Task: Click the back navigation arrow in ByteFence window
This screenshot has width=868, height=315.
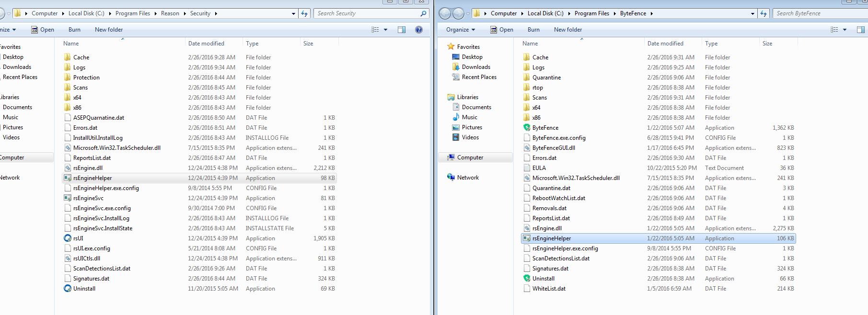Action: (445, 13)
